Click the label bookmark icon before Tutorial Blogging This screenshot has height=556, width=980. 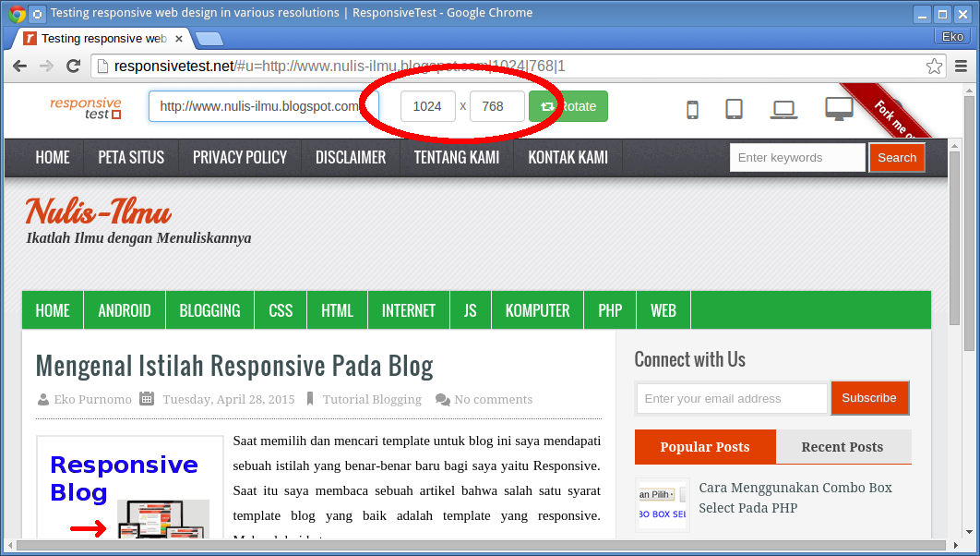click(309, 399)
